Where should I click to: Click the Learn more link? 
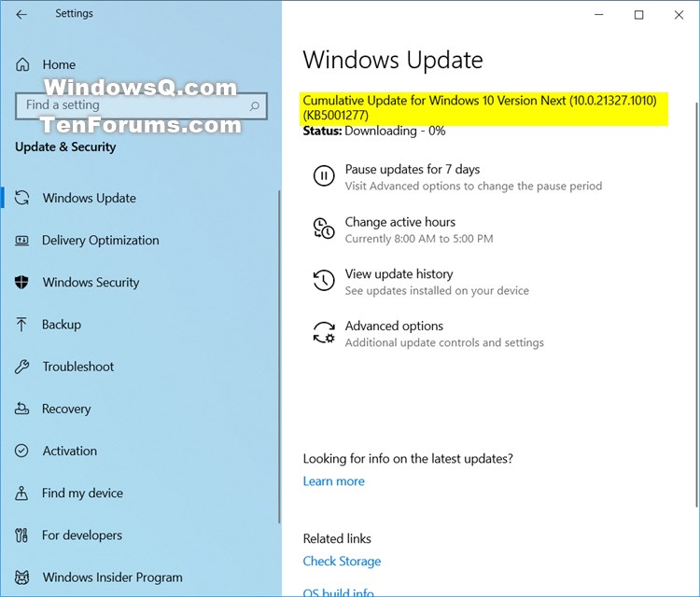click(334, 481)
